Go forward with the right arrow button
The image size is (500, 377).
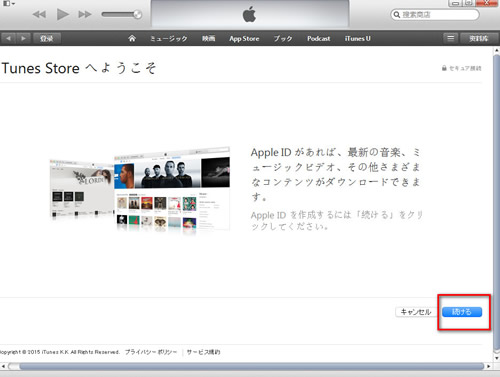coord(23,38)
